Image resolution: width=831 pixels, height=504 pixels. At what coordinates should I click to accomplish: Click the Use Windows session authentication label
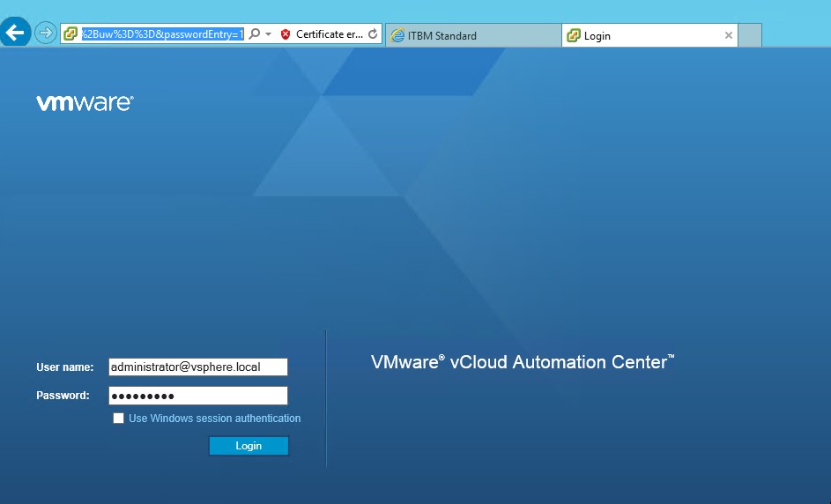(214, 419)
